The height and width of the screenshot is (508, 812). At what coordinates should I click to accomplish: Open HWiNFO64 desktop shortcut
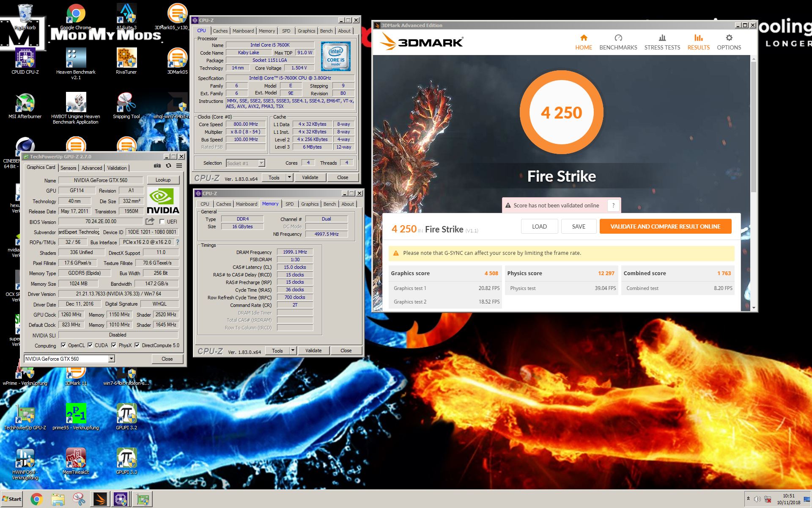[x=25, y=464]
